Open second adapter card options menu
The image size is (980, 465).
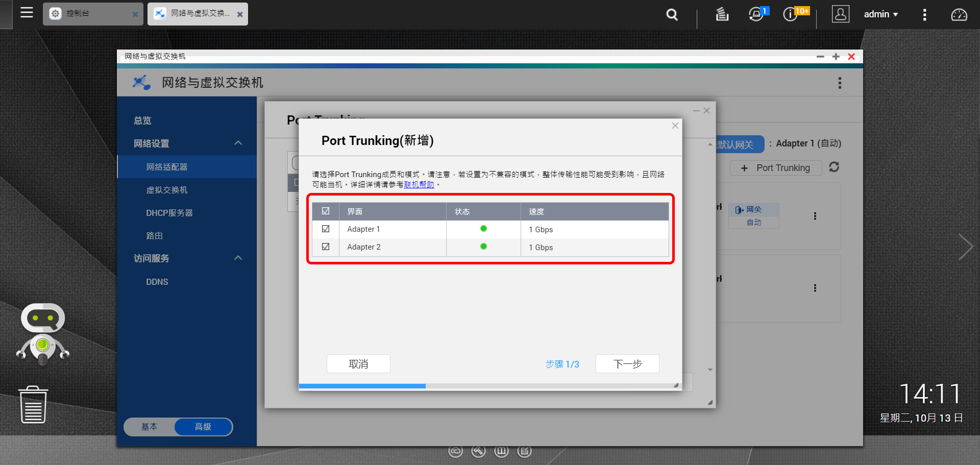coord(815,288)
